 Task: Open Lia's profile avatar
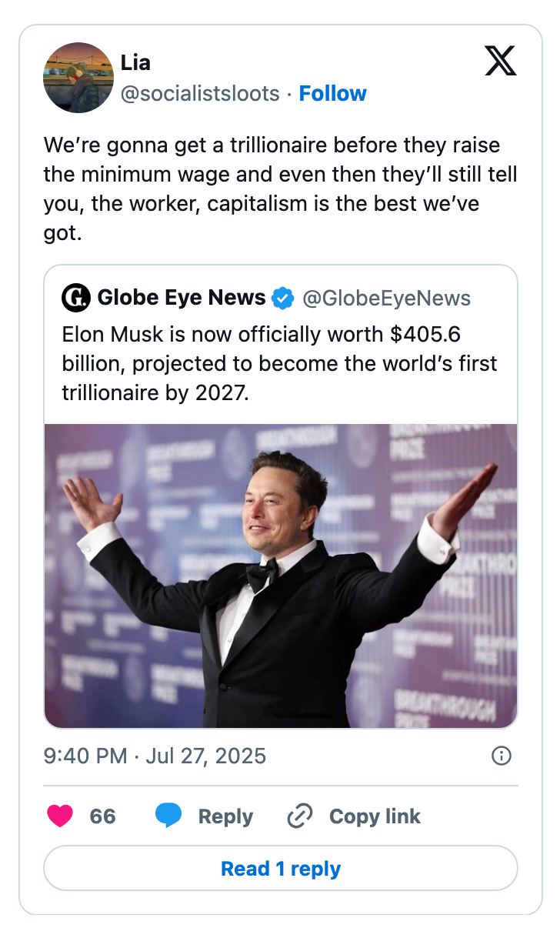78,78
